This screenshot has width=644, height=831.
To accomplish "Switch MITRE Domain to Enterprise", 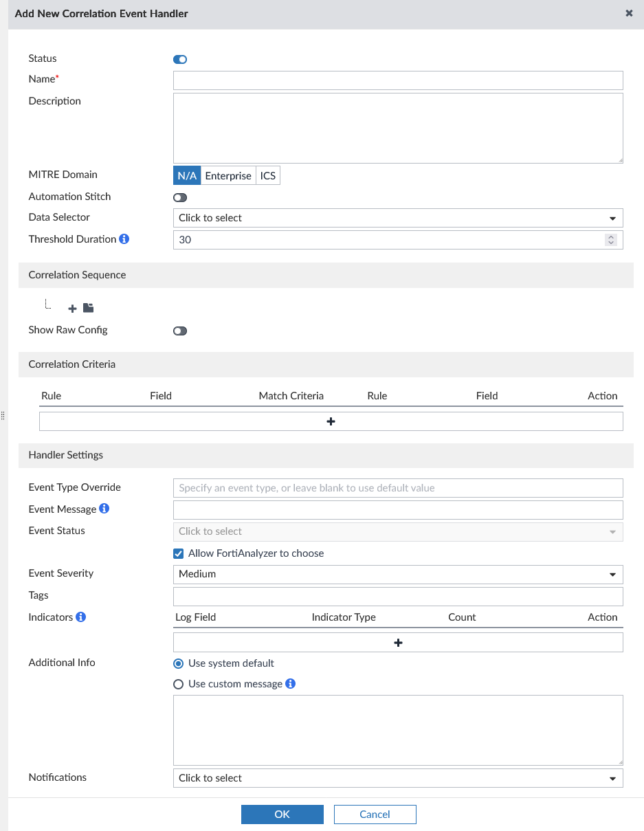I will tap(227, 175).
